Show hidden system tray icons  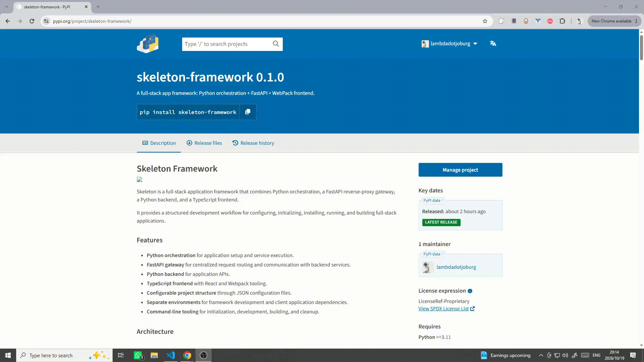coord(541,355)
